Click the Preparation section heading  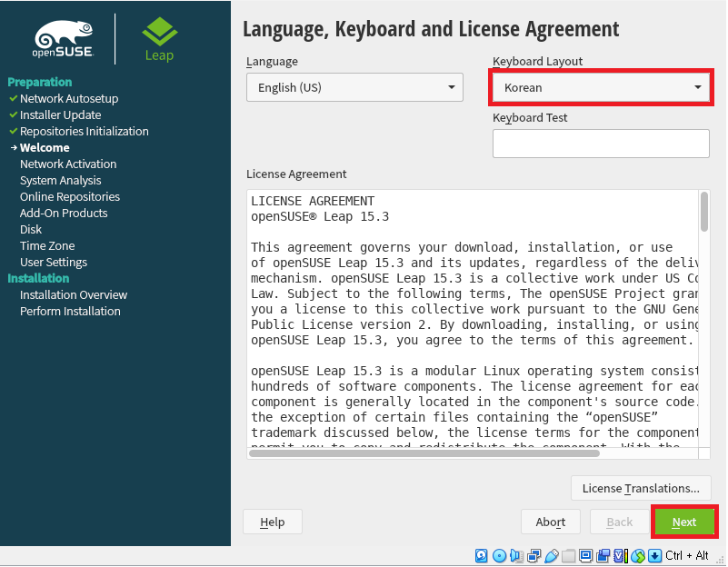coord(39,82)
